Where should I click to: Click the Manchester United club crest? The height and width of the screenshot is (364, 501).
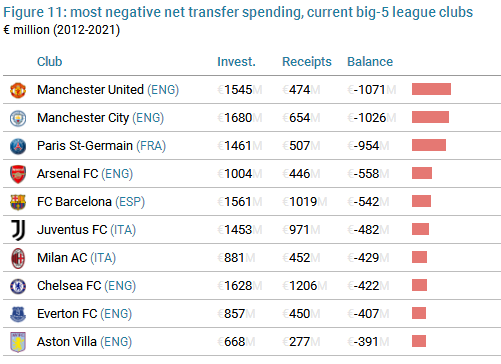point(18,90)
